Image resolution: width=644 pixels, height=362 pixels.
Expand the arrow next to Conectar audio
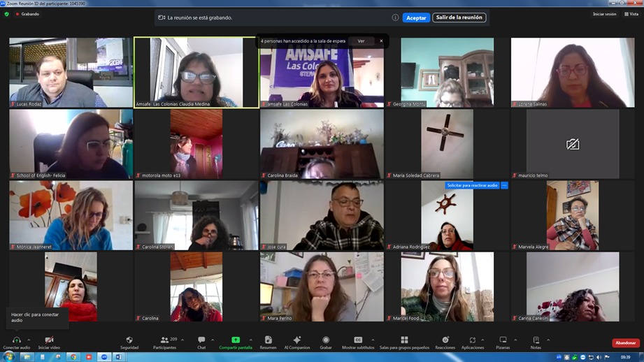pos(29,340)
